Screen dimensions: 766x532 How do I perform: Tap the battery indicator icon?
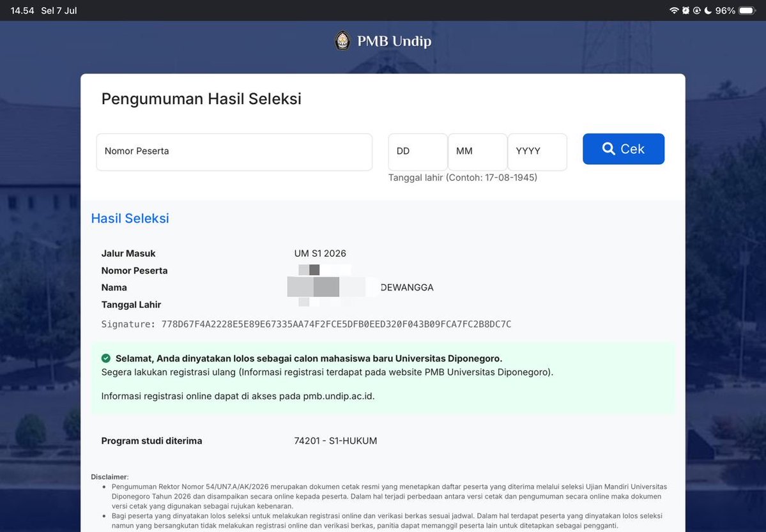[x=747, y=10]
